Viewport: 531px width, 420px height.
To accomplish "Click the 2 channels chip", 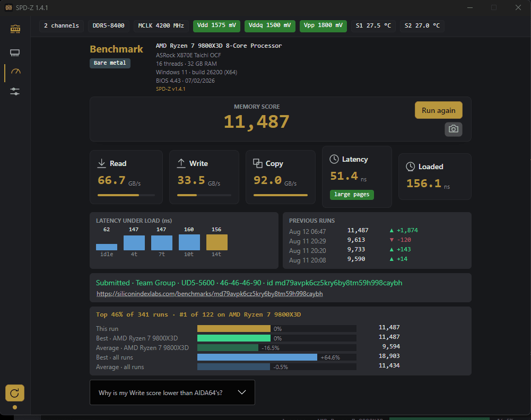I will click(62, 26).
